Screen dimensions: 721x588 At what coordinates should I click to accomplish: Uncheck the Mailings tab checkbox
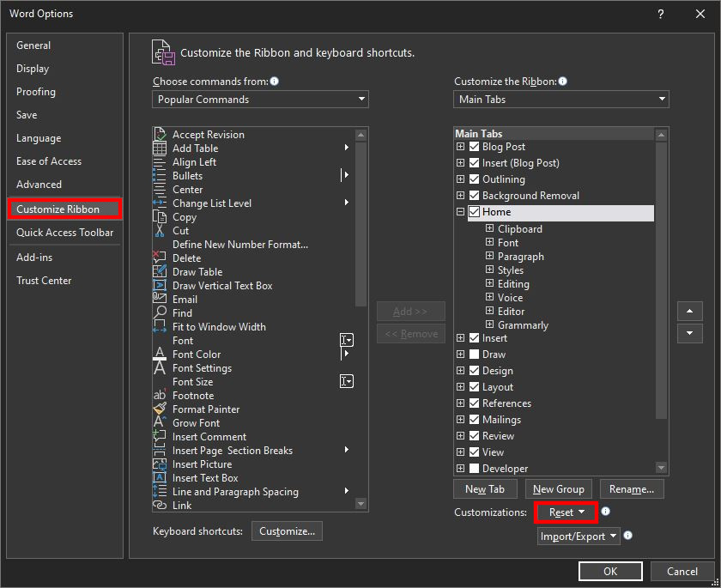point(474,420)
